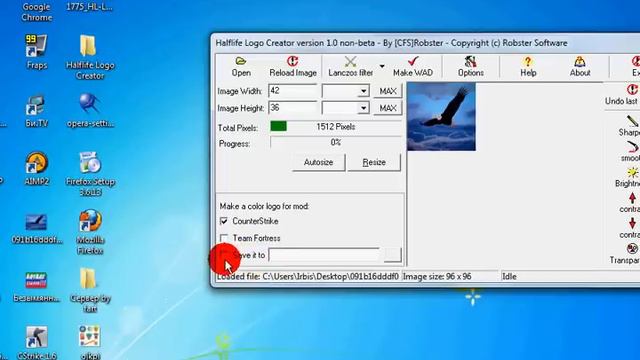
Task: Select the Firefox Setup 3.6.13 icon
Action: [x=90, y=173]
